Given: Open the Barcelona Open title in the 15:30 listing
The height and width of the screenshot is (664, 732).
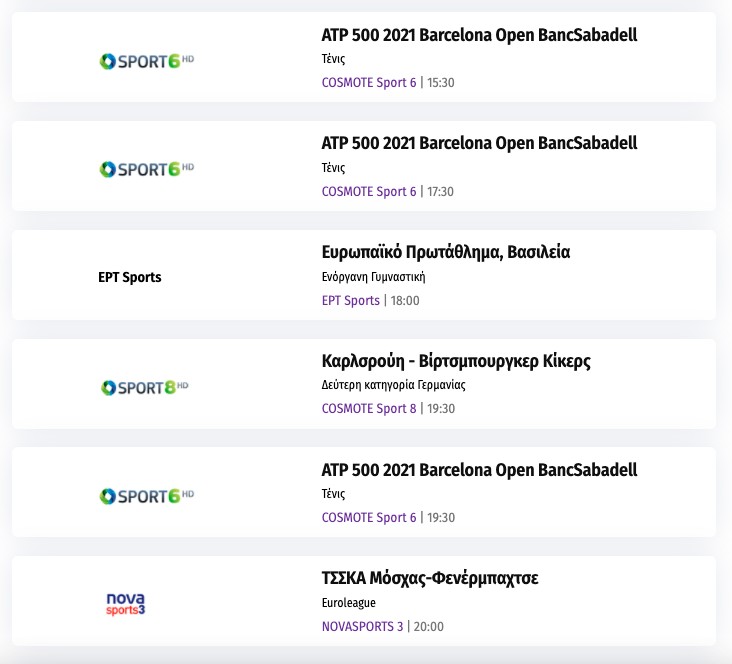Looking at the screenshot, I should click(479, 35).
